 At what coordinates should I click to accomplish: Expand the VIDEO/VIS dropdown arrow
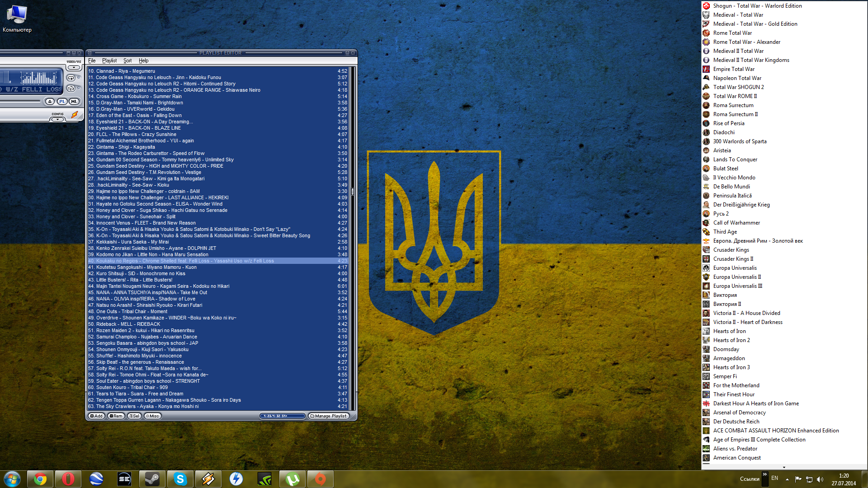74,68
